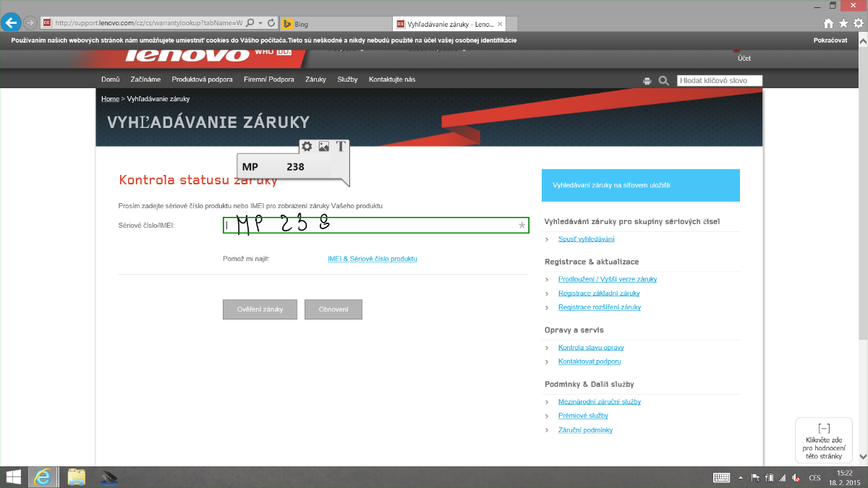Screen dimensions: 868x488
Task: Open the Produktová podpora menu
Action: [202, 80]
